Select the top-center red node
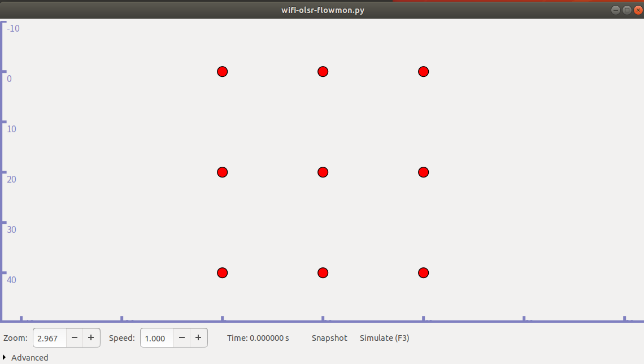Image resolution: width=644 pixels, height=364 pixels. pos(323,71)
